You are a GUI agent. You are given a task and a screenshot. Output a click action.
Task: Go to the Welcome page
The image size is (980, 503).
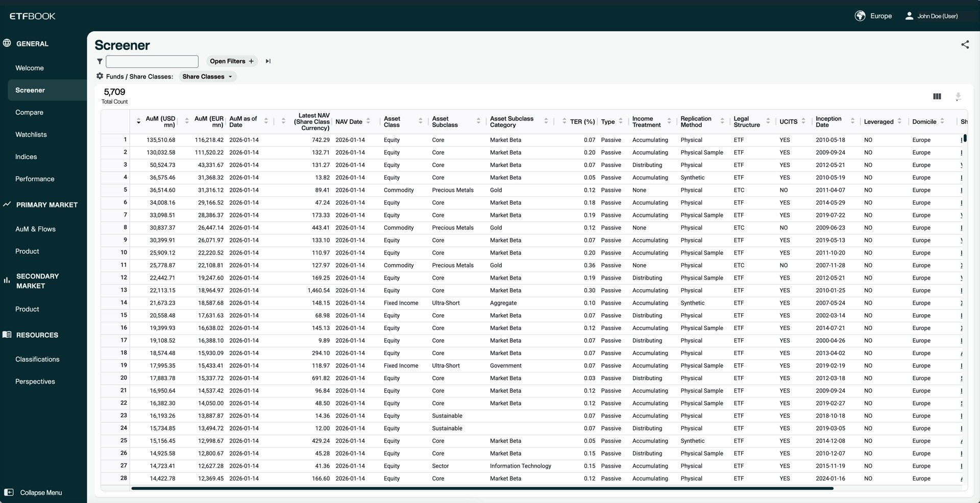30,68
